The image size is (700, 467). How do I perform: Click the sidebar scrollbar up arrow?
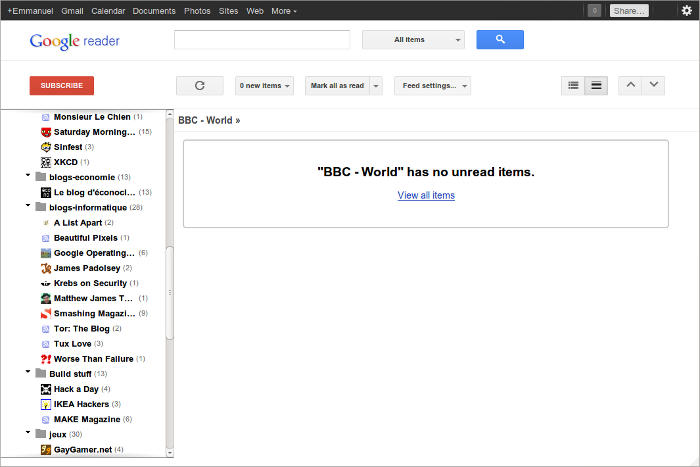point(170,114)
